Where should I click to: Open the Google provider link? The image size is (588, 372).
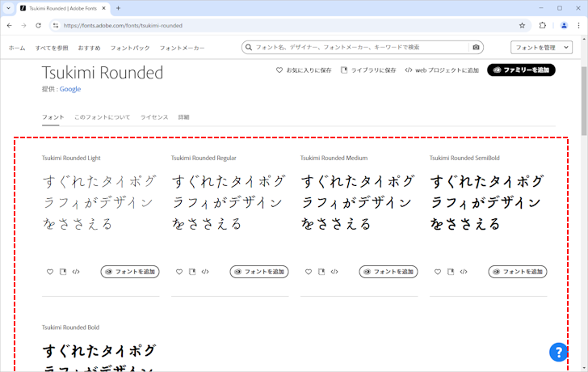(x=70, y=89)
